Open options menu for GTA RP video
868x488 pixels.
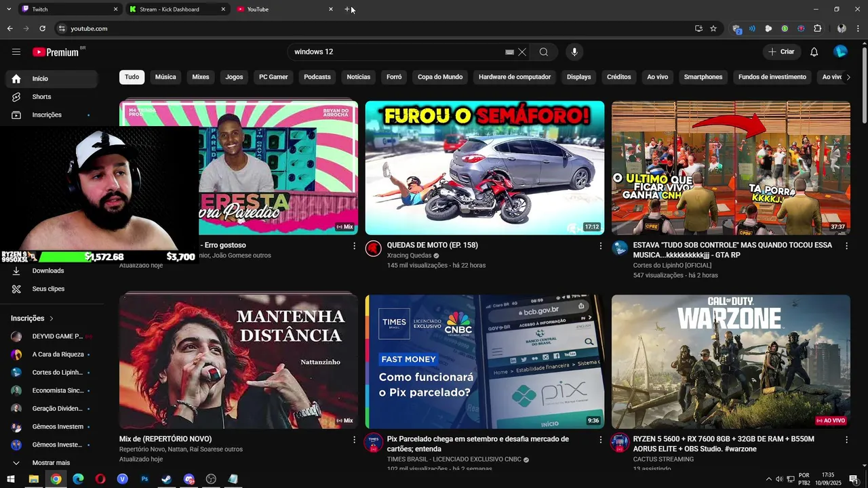(x=846, y=246)
